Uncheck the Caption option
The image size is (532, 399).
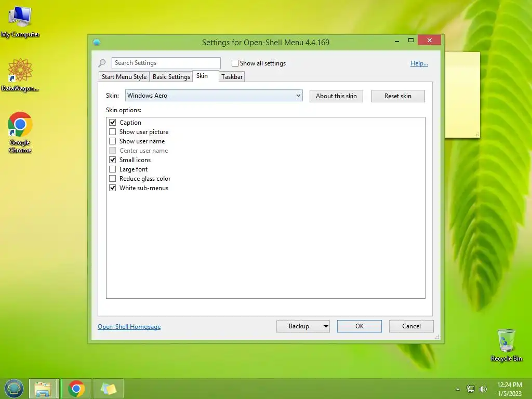pos(113,123)
